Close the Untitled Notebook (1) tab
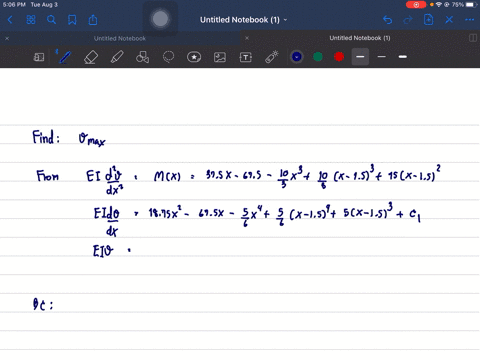480x360 pixels. [247, 38]
